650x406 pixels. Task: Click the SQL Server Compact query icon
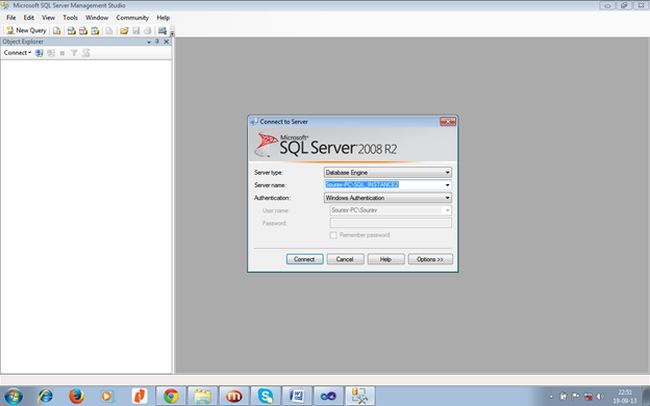pos(109,31)
